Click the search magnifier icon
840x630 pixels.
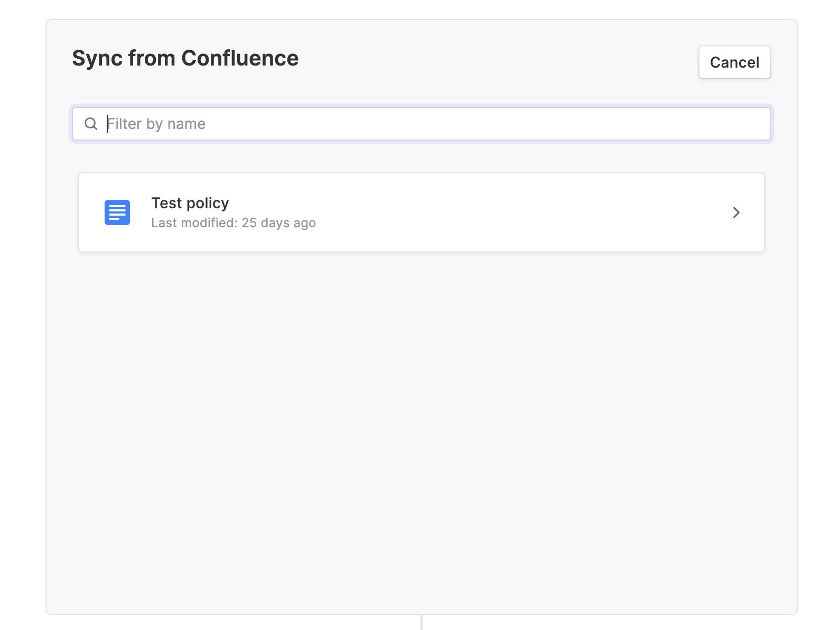[91, 124]
